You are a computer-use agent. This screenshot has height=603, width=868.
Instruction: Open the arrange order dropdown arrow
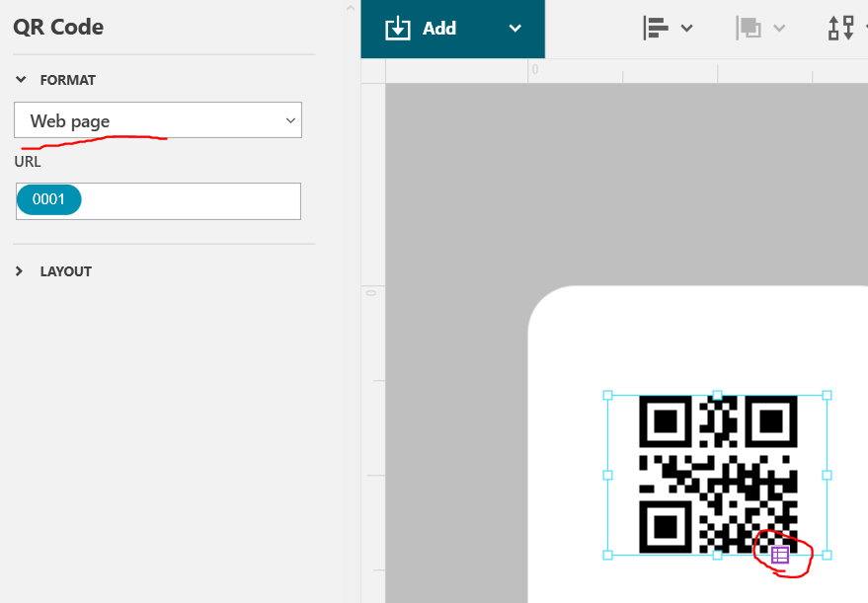779,29
